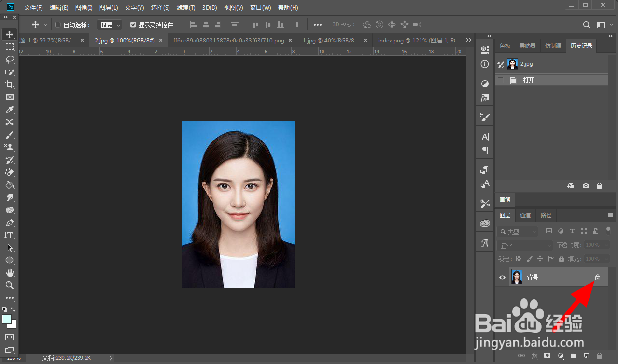Screen dimensions: 618x364
Task: Select the Brush tool in toolbar
Action: click(x=9, y=135)
